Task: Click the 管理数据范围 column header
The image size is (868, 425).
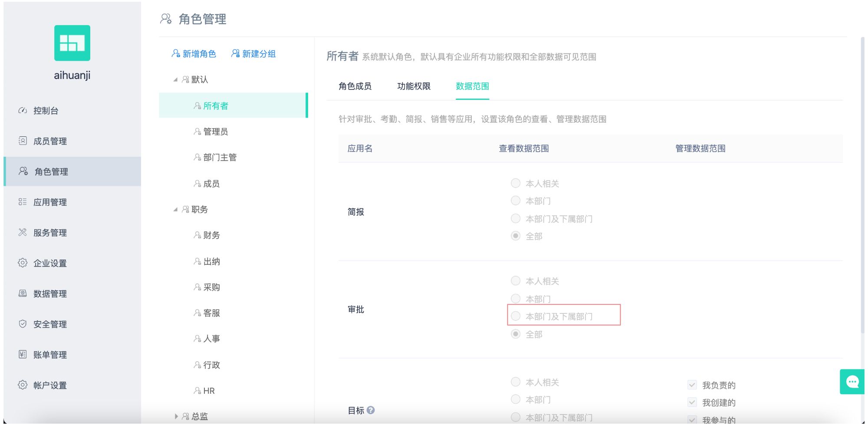Action: [700, 148]
